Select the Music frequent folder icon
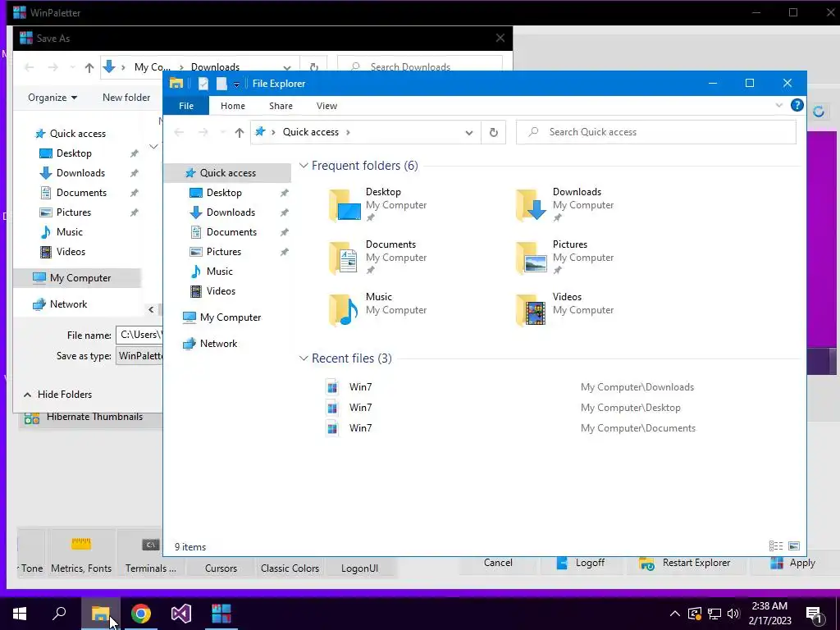 [x=345, y=309]
